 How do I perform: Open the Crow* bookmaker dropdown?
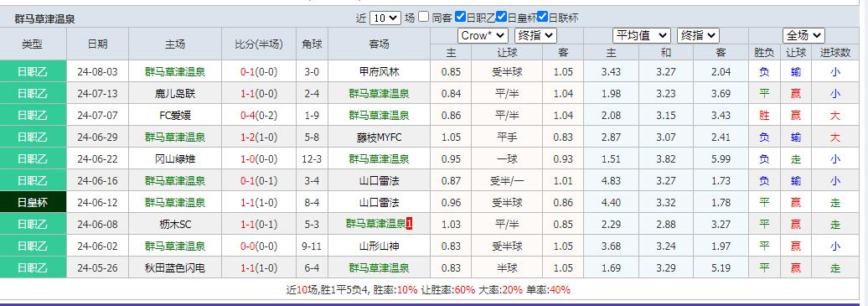[x=483, y=35]
